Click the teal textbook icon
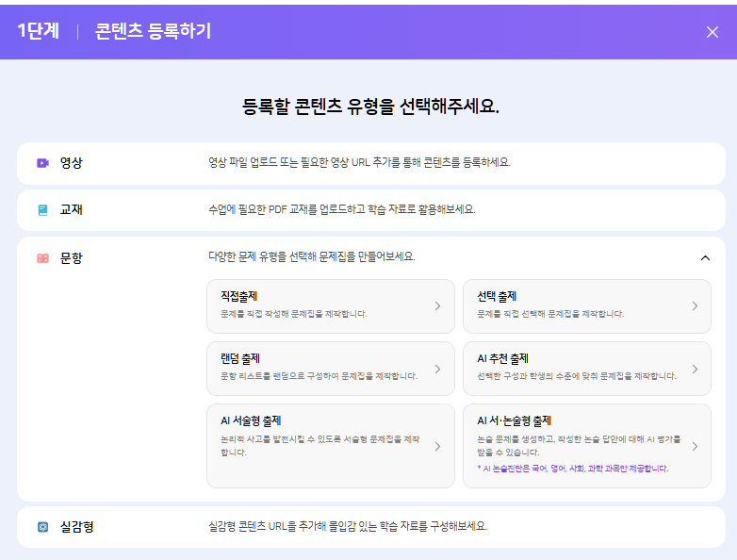 (x=42, y=210)
